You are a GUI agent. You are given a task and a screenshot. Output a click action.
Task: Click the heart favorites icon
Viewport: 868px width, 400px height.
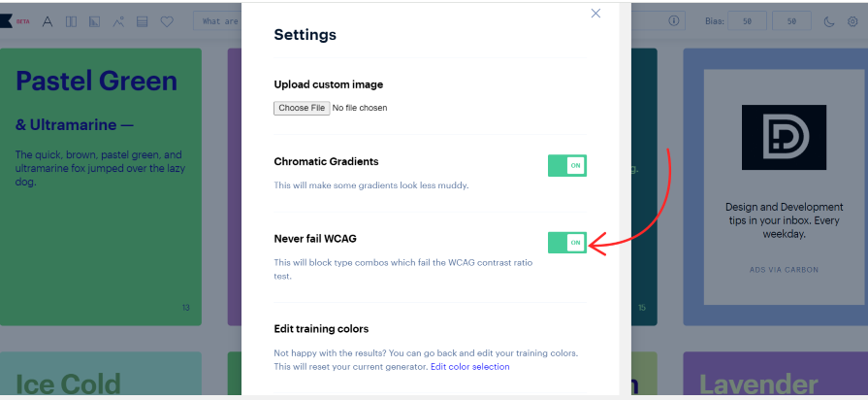coord(167,20)
